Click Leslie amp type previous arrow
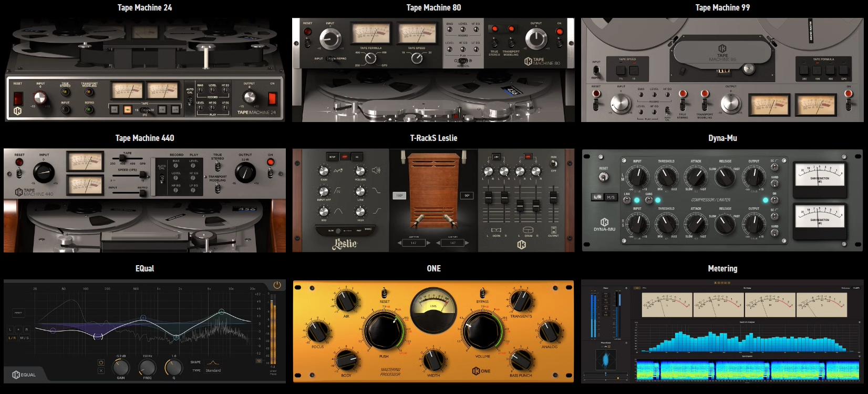The image size is (868, 394). [399, 243]
